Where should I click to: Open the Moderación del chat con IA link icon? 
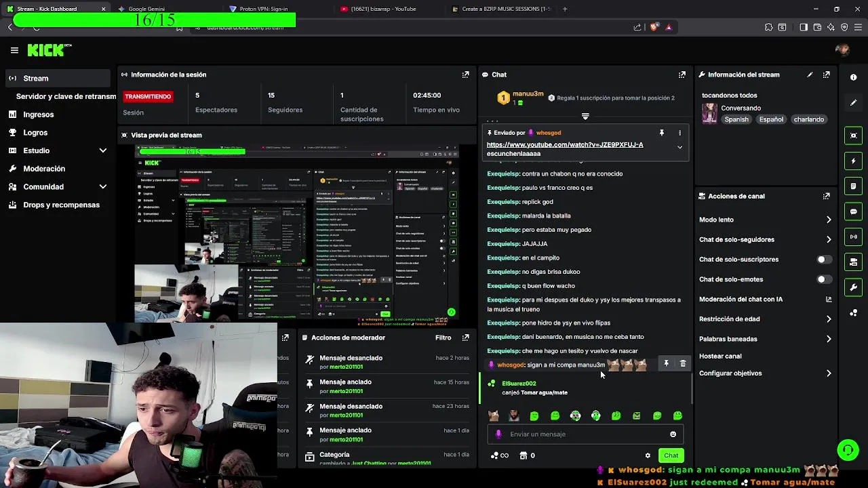[828, 299]
